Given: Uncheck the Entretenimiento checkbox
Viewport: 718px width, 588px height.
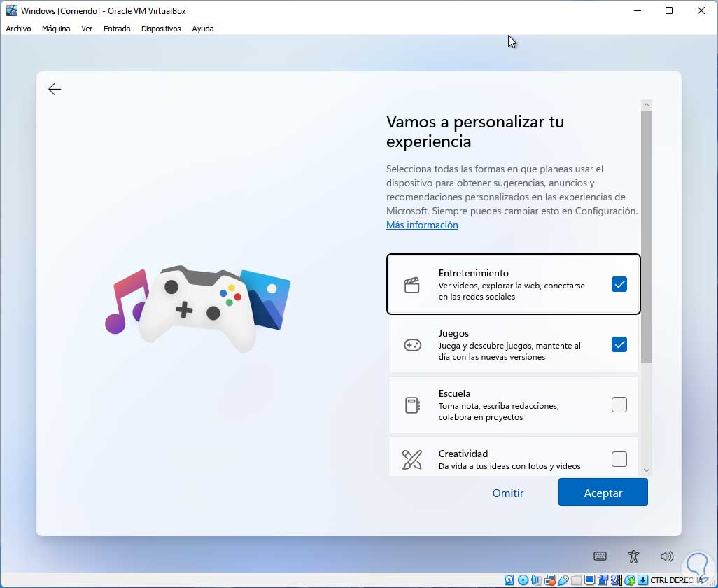Looking at the screenshot, I should [x=619, y=284].
